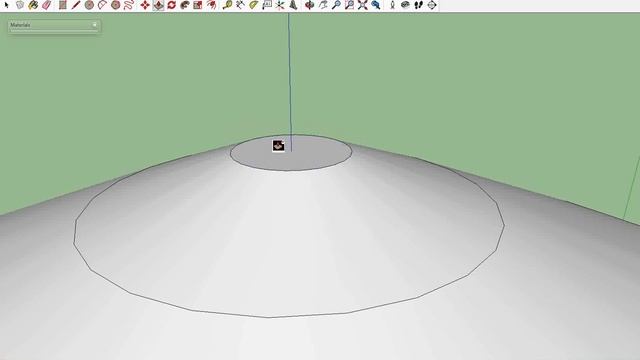
Task: Select the Scale tool
Action: click(x=198, y=5)
